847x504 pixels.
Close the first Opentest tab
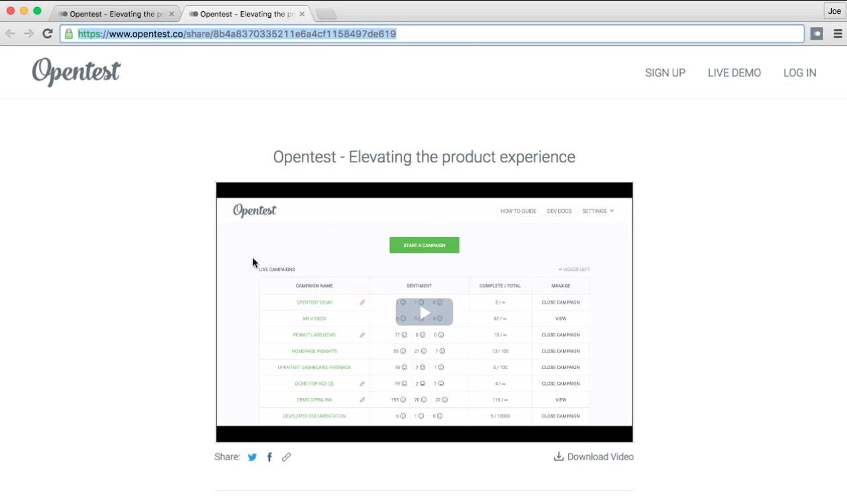pos(172,14)
